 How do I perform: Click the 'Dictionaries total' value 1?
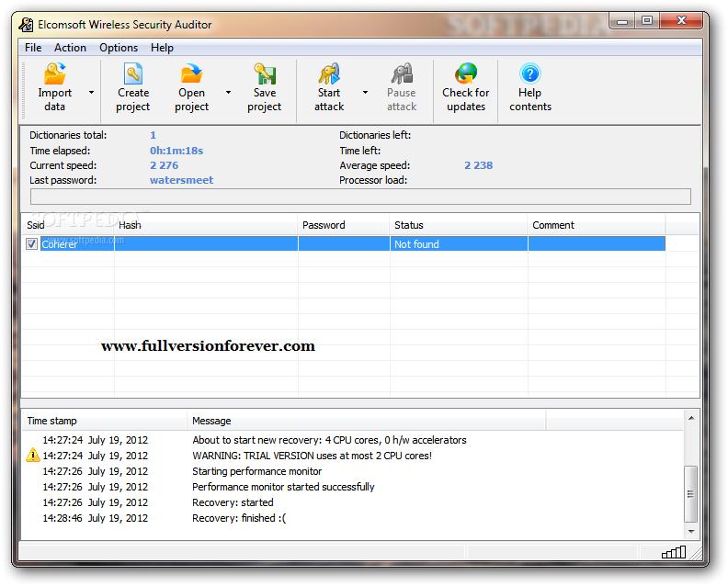[x=153, y=135]
